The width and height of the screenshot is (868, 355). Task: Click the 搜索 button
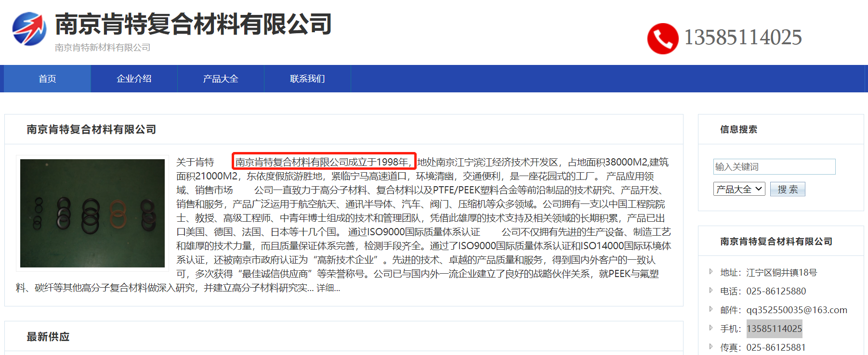[x=788, y=189]
